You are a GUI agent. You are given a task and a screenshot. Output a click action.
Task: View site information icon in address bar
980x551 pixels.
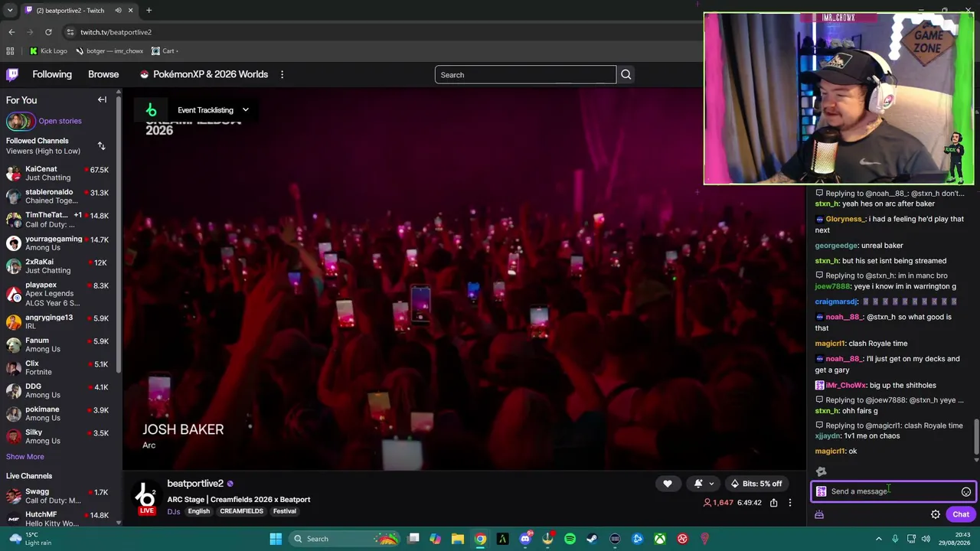70,32
